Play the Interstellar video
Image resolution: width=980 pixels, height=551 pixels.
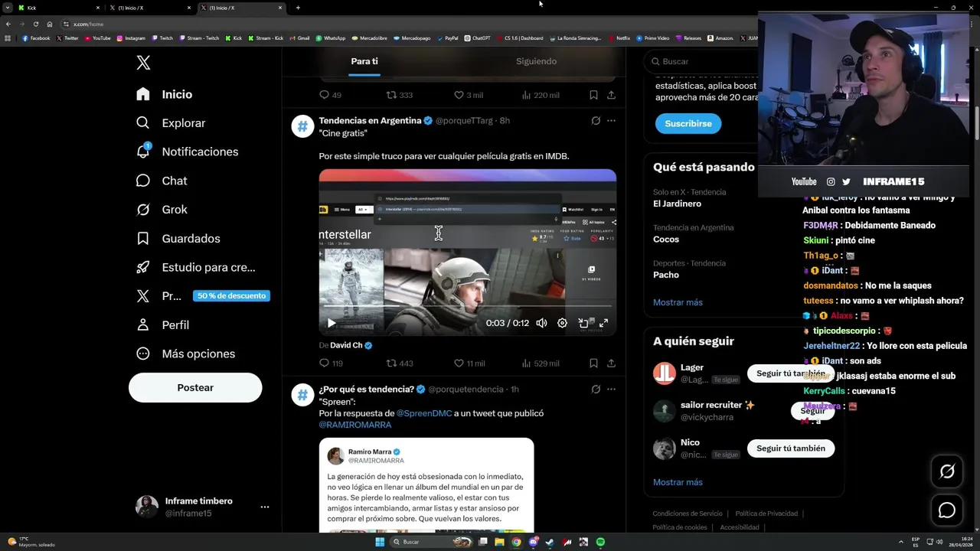click(331, 323)
